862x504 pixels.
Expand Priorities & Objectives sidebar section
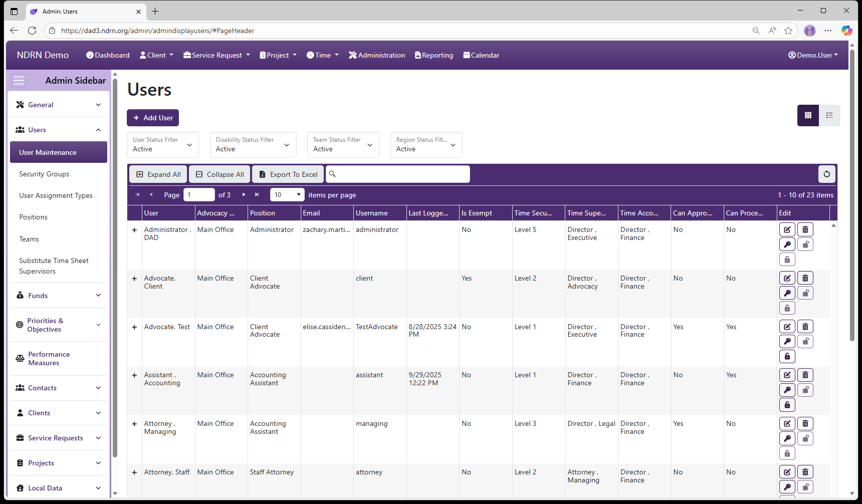coord(59,325)
